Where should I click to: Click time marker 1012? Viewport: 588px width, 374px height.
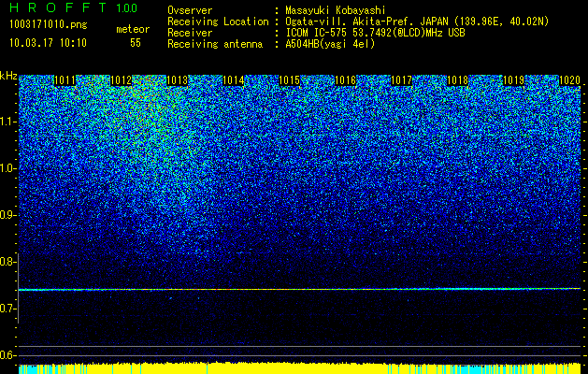click(x=121, y=80)
